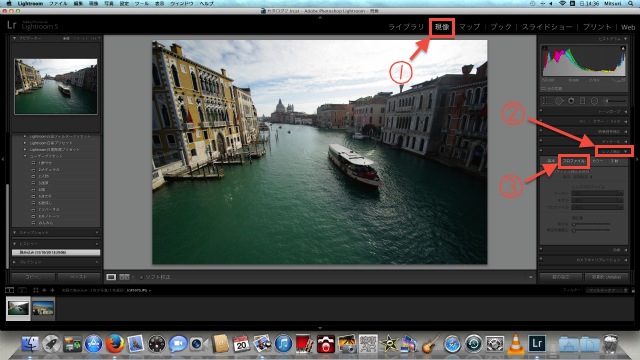Hide the filmstrip with bottom arrow
The width and height of the screenshot is (640, 360).
[x=320, y=327]
